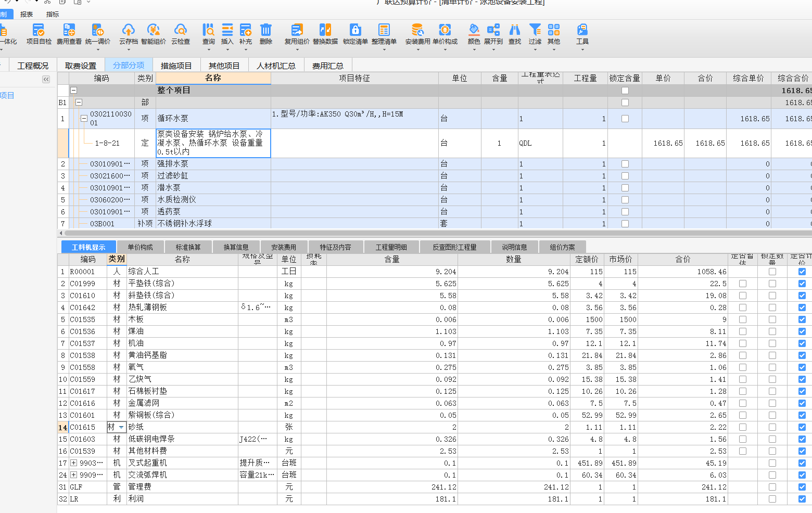Click the 查找 binoculars icon
This screenshot has height=513, width=812.
(515, 34)
